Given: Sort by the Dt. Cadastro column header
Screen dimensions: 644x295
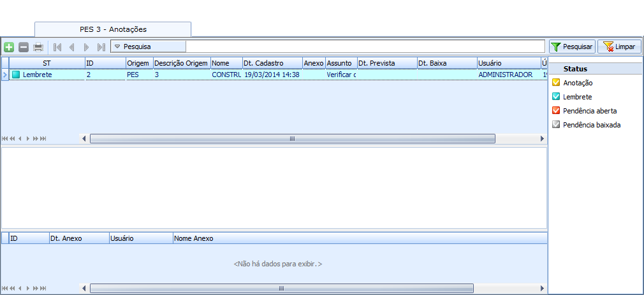Looking at the screenshot, I should click(273, 63).
